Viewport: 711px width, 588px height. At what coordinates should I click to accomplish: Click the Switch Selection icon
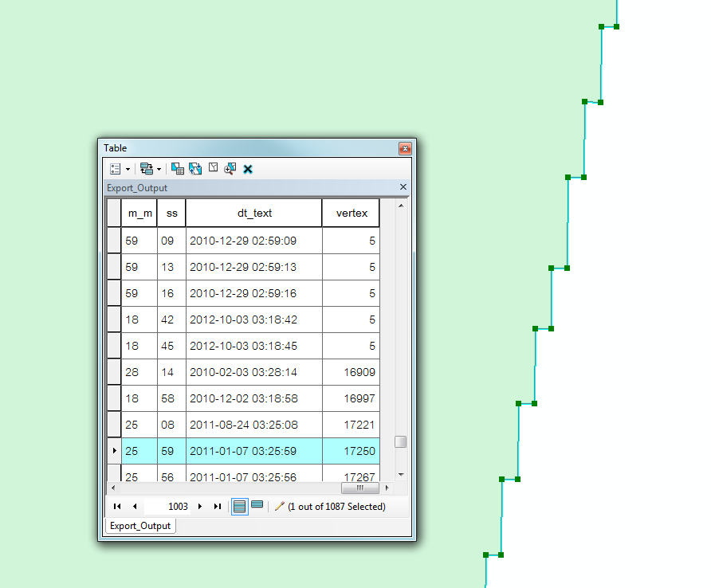coord(195,169)
